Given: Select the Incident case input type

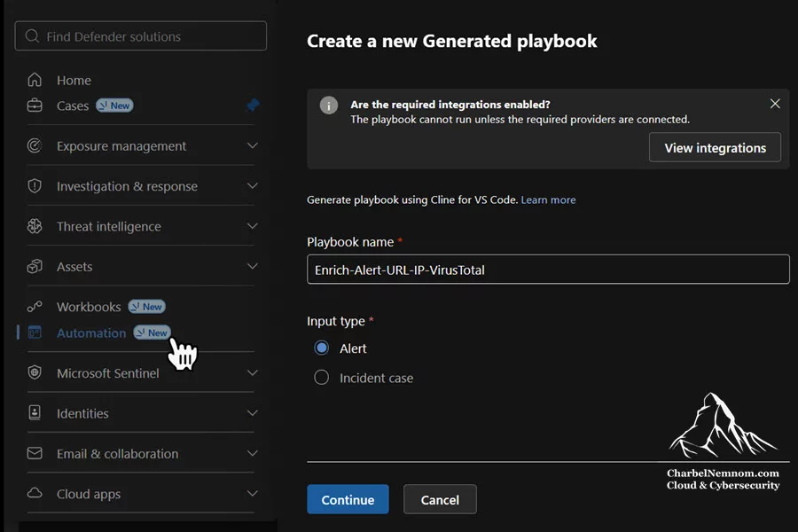Looking at the screenshot, I should tap(321, 378).
